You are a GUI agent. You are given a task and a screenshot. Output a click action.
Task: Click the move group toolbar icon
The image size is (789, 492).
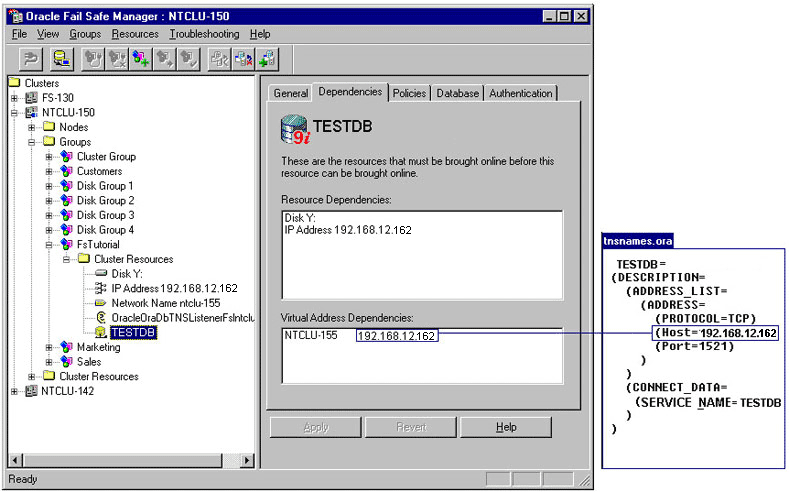pos(165,59)
